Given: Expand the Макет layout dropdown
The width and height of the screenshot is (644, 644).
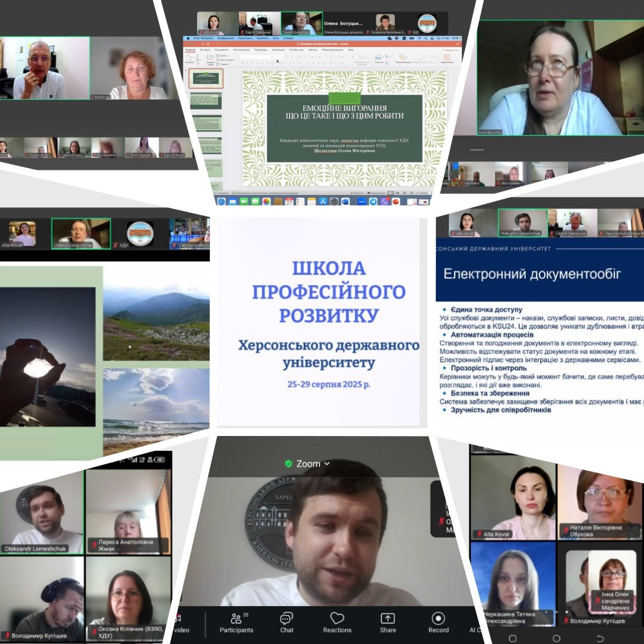Looking at the screenshot, I should (224, 55).
